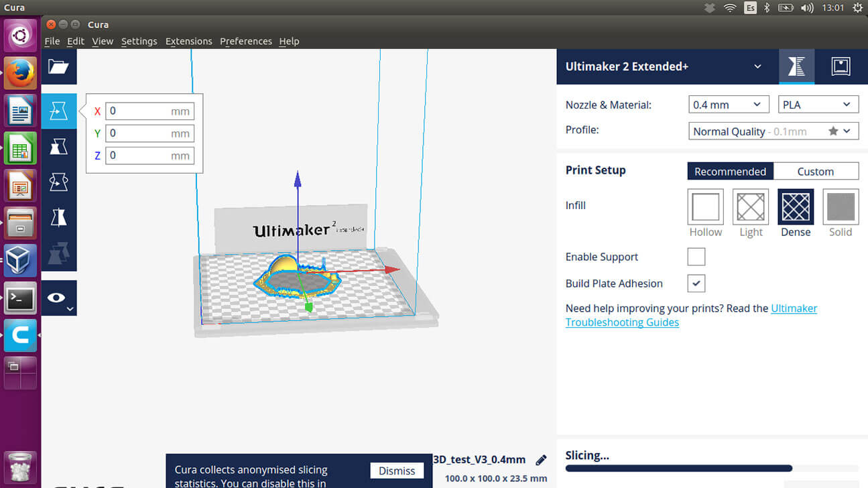Click the 3D_test_V3_0.4mm job name

tap(479, 460)
